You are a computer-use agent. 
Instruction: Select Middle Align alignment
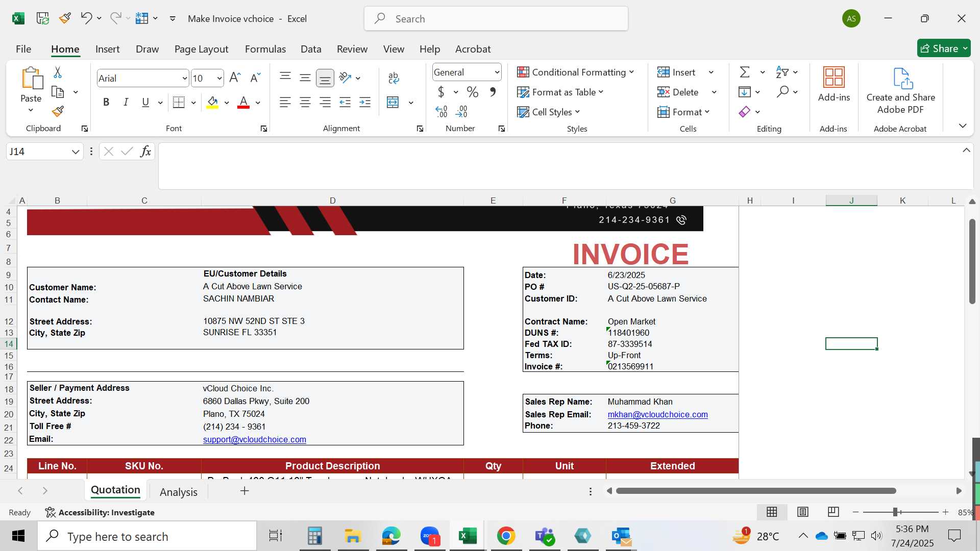(305, 78)
